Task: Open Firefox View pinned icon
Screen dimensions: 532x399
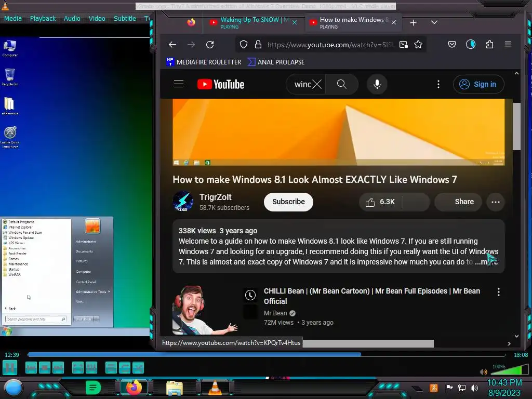Action: coord(191,22)
